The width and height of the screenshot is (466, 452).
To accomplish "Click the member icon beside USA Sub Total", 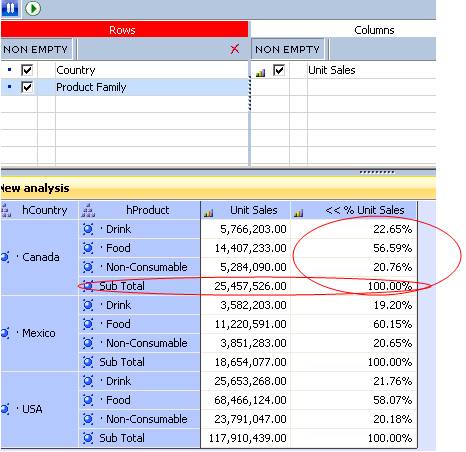I will tap(88, 438).
